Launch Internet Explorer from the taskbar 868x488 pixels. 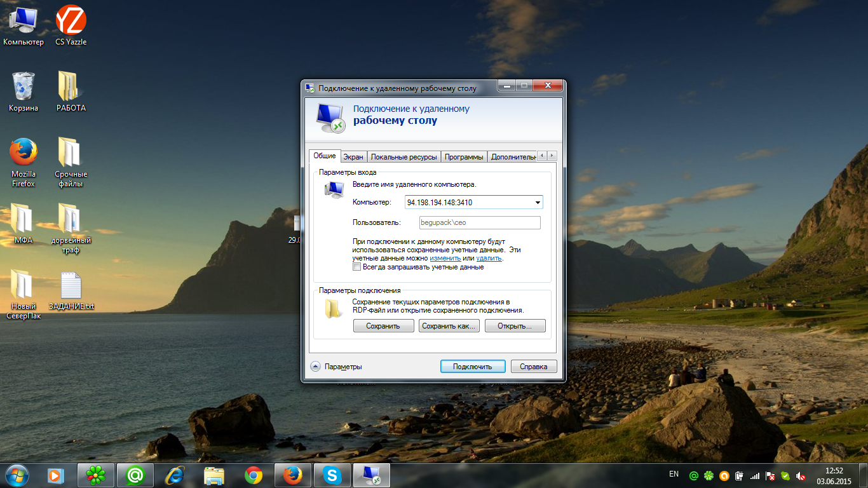click(x=175, y=475)
